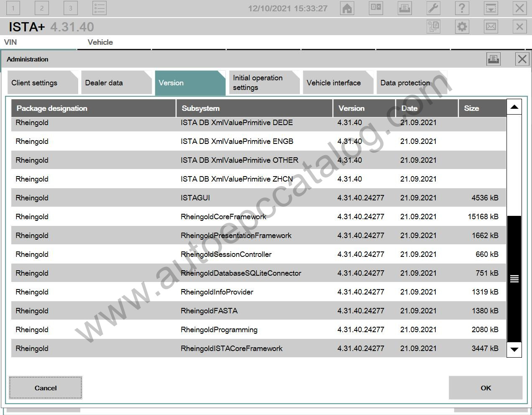Viewport: 532px width, 415px height.
Task: Click the scrollbar down arrow
Action: (x=514, y=349)
